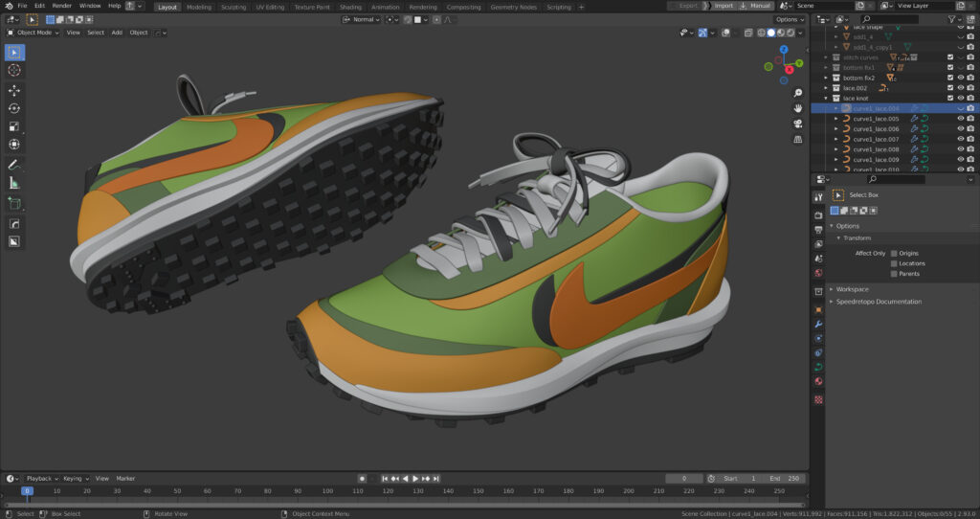
Task: Switch perspective/orthographic with the grid gizmo
Action: click(798, 139)
